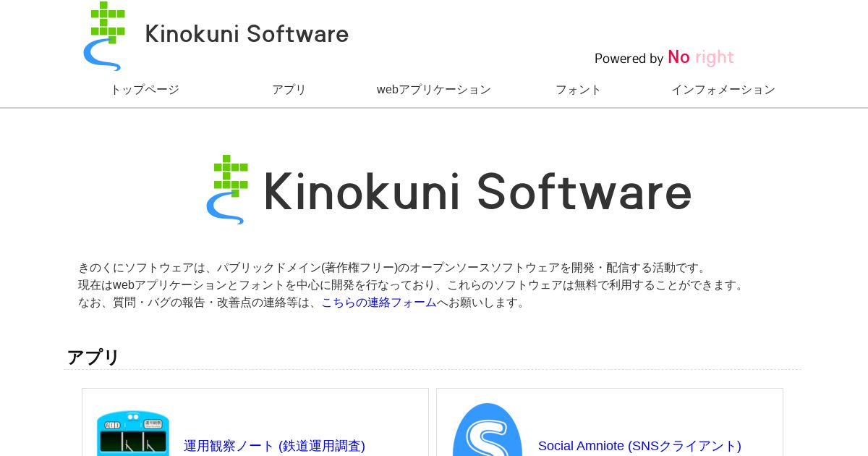Click the train icon of 運用観察ノート
This screenshot has width=868, height=456.
coord(133,433)
